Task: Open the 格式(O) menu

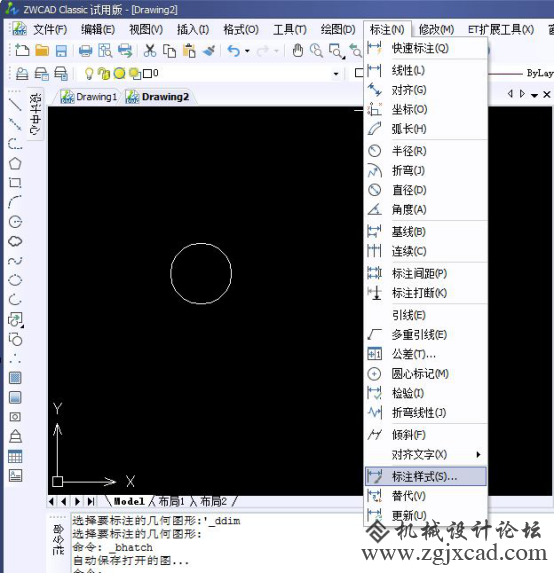Action: tap(241, 29)
